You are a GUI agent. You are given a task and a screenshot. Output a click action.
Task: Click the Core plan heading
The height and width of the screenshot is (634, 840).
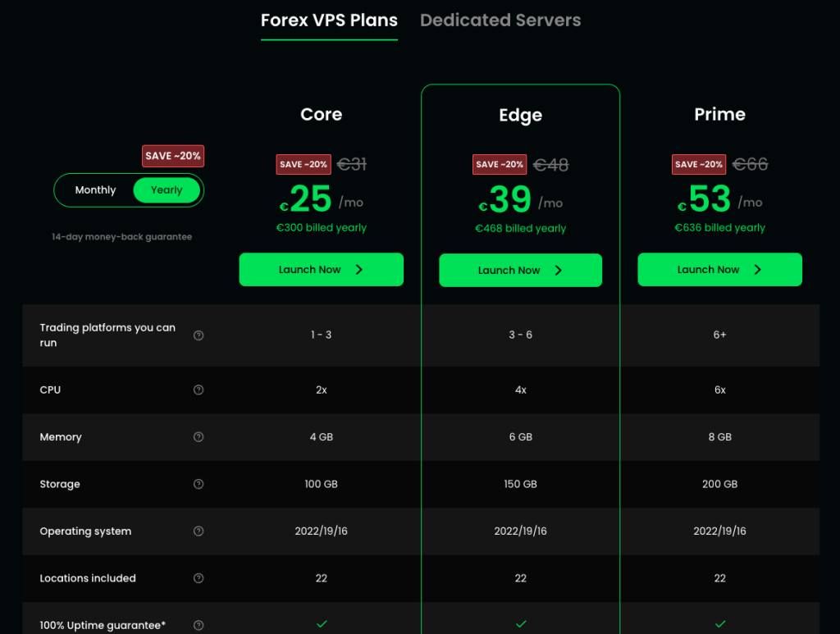pyautogui.click(x=321, y=115)
